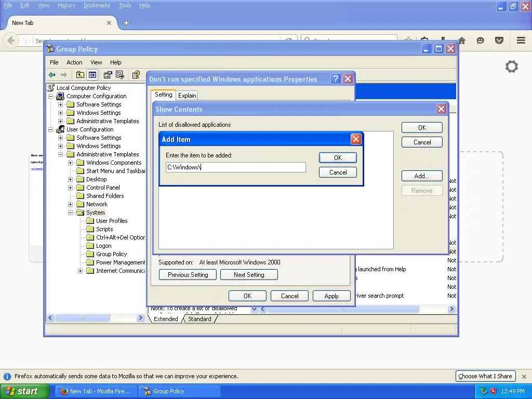Image resolution: width=532 pixels, height=399 pixels.
Task: Click right arrow of details pane horizontal scrollbar
Action: click(451, 309)
